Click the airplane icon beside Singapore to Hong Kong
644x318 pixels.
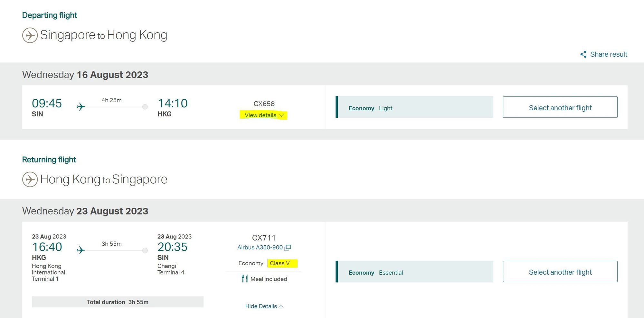(x=30, y=35)
